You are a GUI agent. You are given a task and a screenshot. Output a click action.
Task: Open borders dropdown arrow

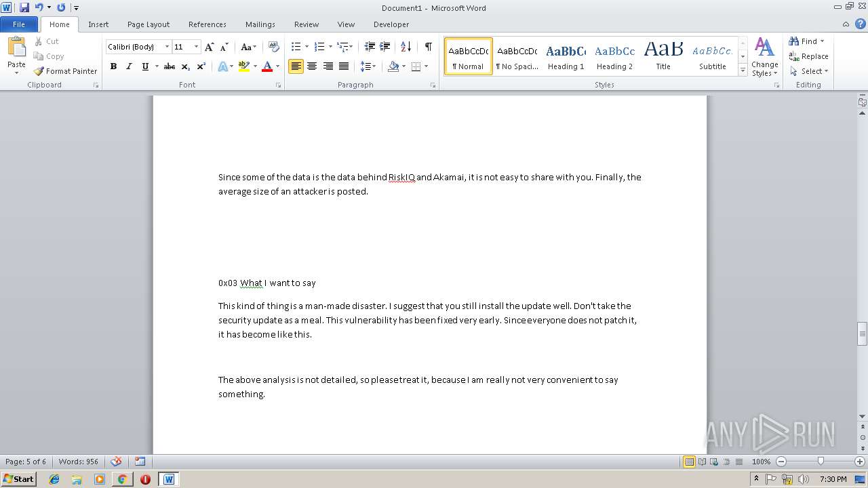(x=426, y=66)
